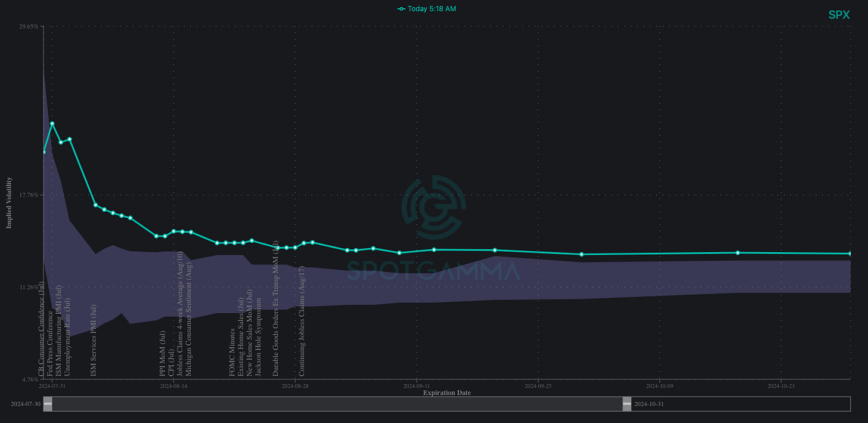Viewport: 868px width, 423px height.
Task: Toggle the 'Today 5:18 AM' legend series
Action: (x=432, y=9)
